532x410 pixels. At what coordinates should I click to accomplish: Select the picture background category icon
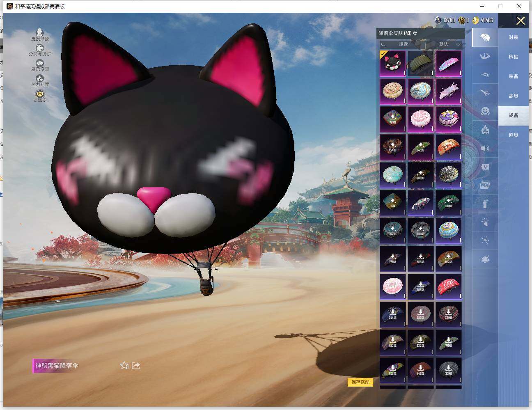[x=485, y=186]
